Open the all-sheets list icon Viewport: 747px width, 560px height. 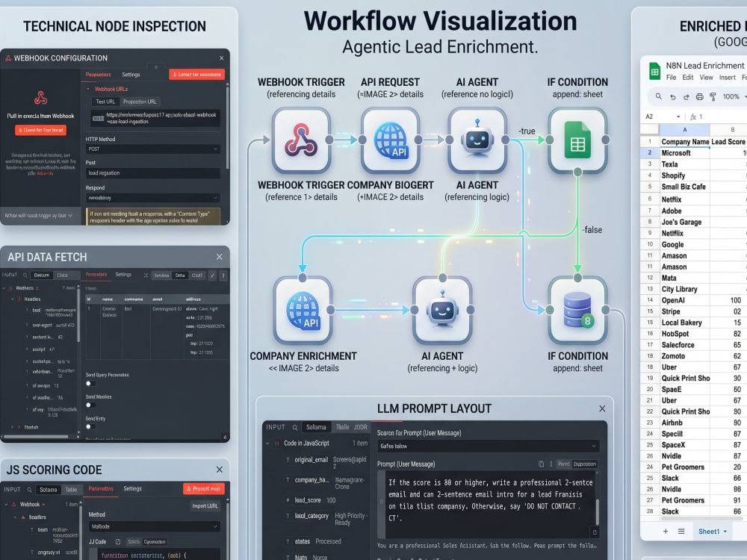click(681, 531)
